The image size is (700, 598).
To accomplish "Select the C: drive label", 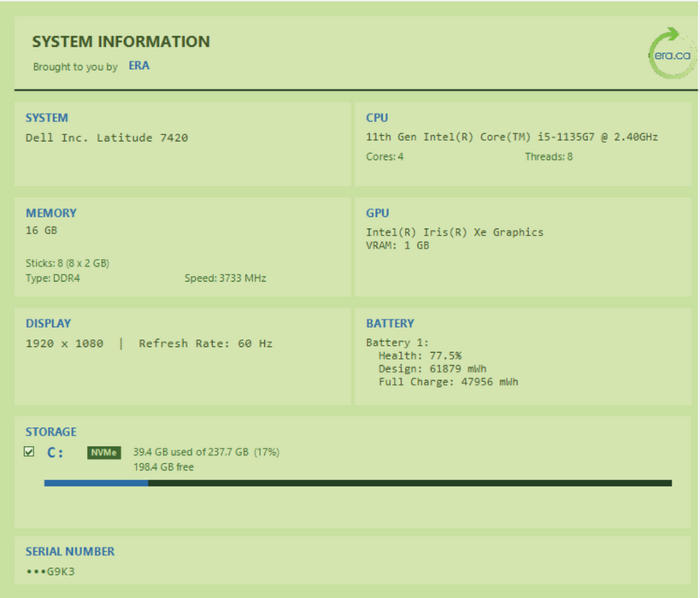I will (x=55, y=453).
